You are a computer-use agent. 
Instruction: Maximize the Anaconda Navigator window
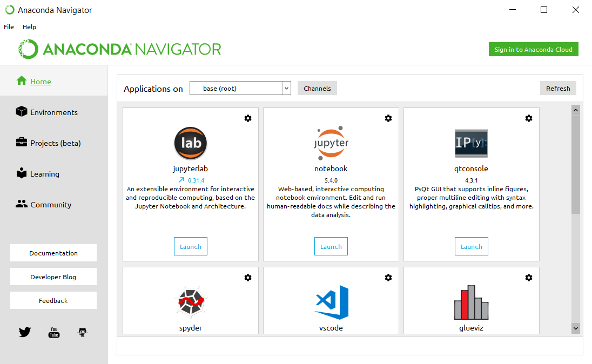tap(544, 10)
